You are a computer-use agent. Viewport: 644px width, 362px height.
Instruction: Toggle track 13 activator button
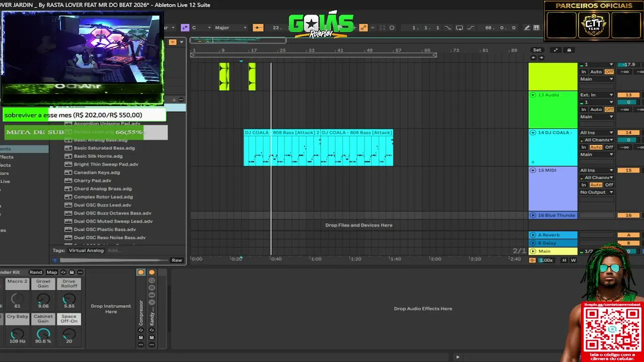628,95
